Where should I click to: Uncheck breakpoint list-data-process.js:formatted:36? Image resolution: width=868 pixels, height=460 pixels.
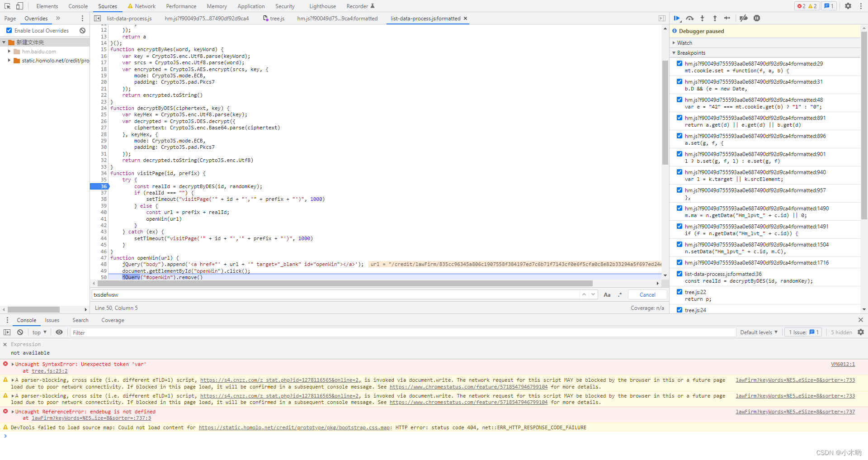tap(679, 274)
